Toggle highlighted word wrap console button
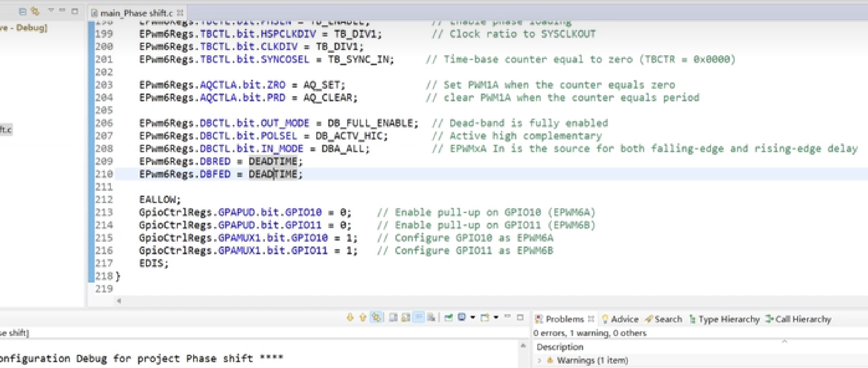The image size is (868, 368). (419, 317)
